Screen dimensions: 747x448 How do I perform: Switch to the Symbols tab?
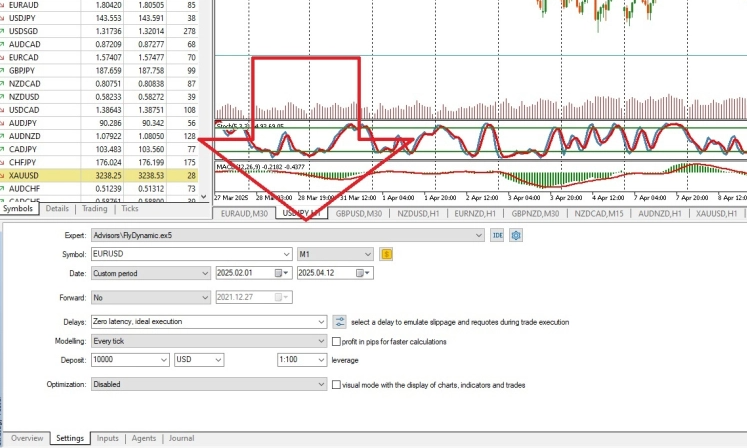point(18,209)
